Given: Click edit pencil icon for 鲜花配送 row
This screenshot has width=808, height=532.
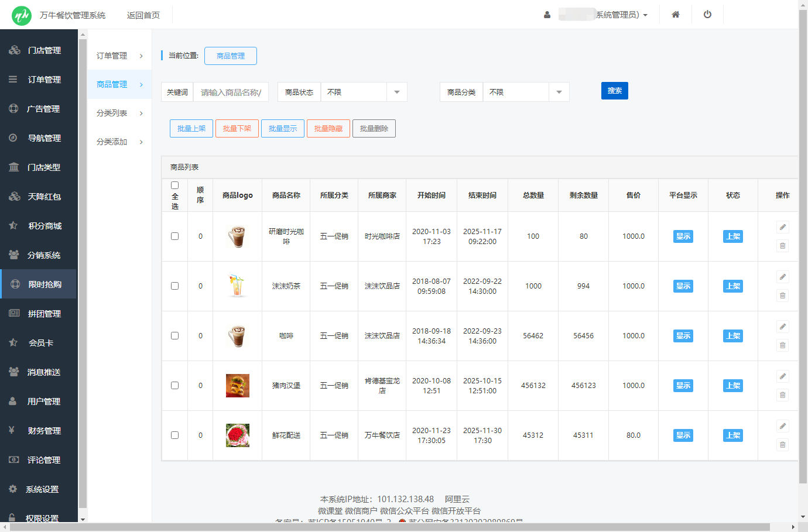Looking at the screenshot, I should tap(782, 426).
